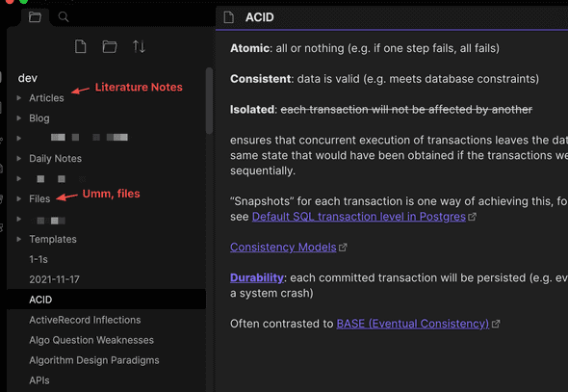Switch to the file explorer tab icon

[35, 17]
